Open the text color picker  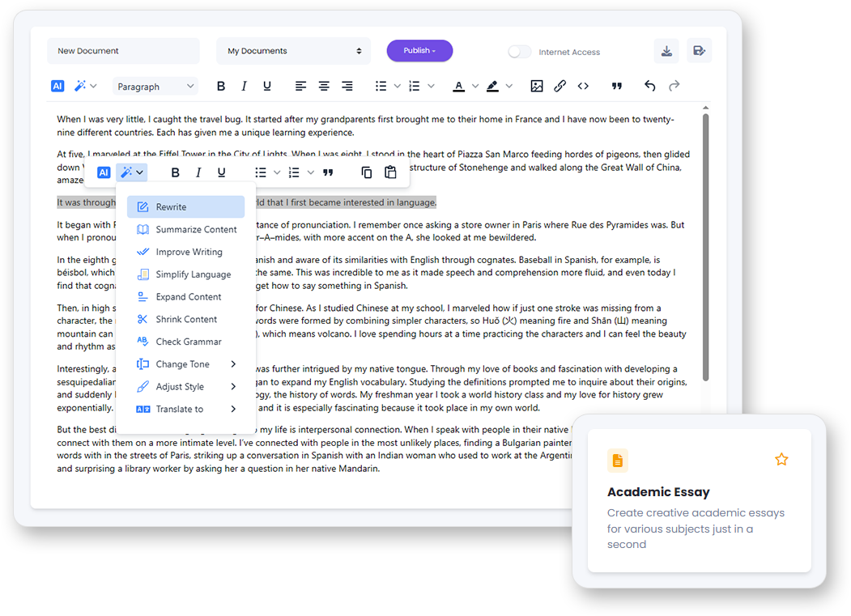click(x=459, y=85)
